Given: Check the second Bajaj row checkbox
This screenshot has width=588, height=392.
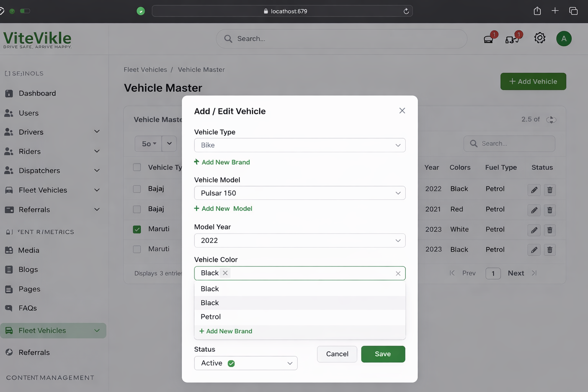Looking at the screenshot, I should coord(137,209).
